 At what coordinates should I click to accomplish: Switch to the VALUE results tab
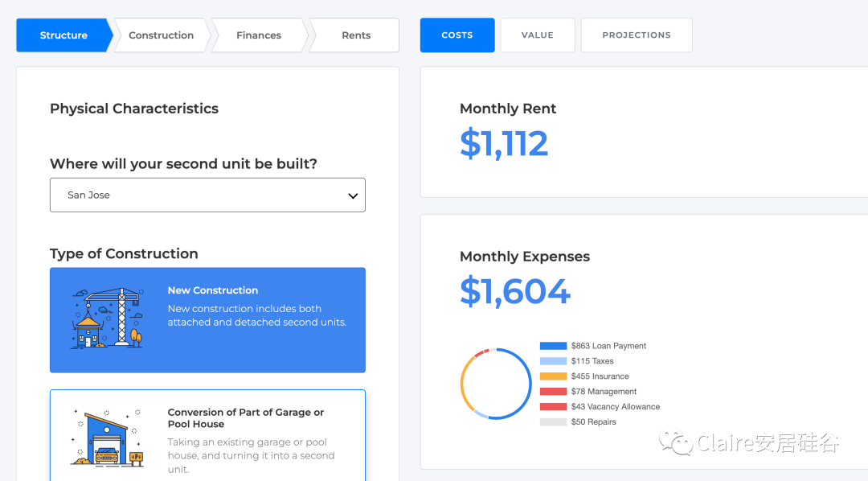point(538,35)
